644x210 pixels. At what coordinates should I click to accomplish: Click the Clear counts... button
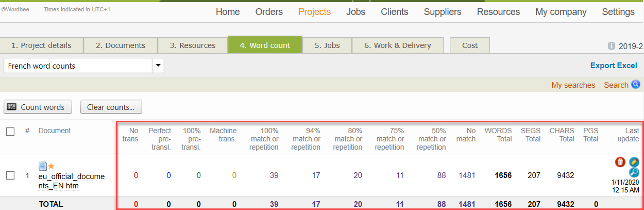[111, 107]
